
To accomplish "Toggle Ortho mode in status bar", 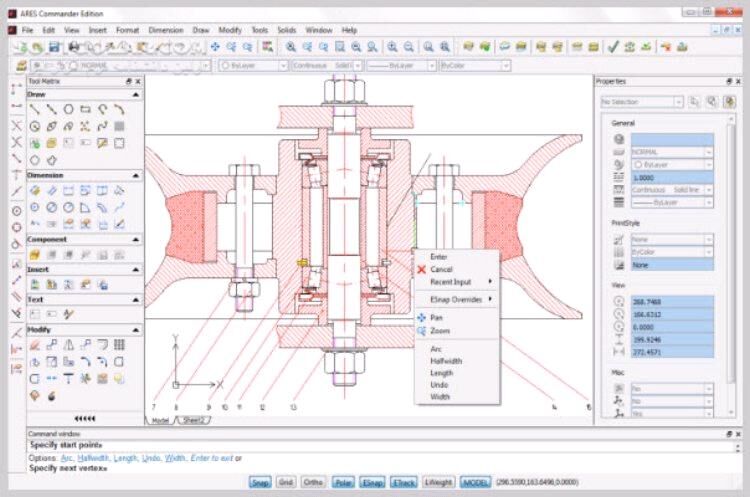I will pos(315,483).
